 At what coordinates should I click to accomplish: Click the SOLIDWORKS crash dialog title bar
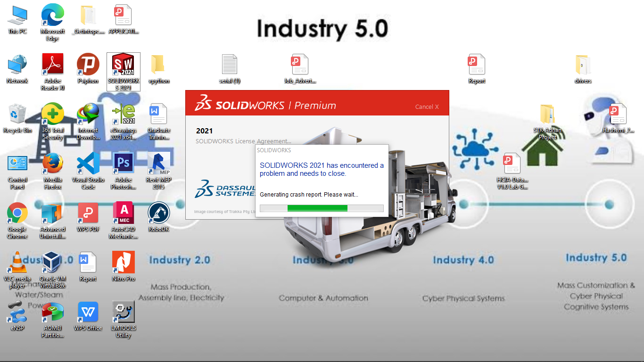coord(322,150)
